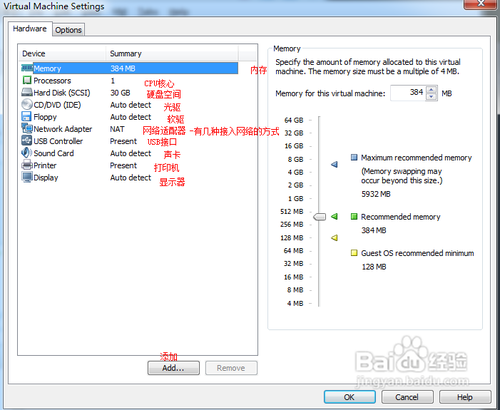This screenshot has height=410, width=500.
Task: Click the Guest OS recommended minimum label
Action: pos(418,253)
